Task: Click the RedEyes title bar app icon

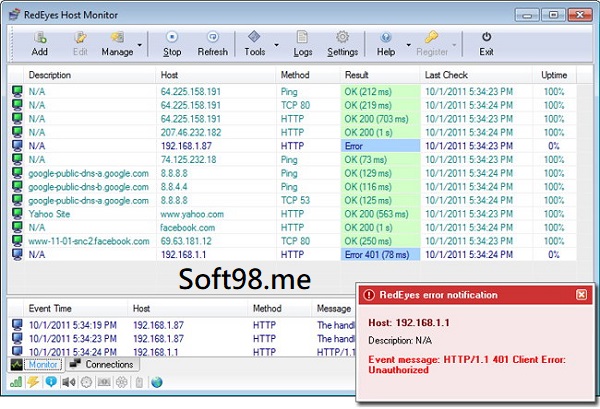Action: click(15, 15)
